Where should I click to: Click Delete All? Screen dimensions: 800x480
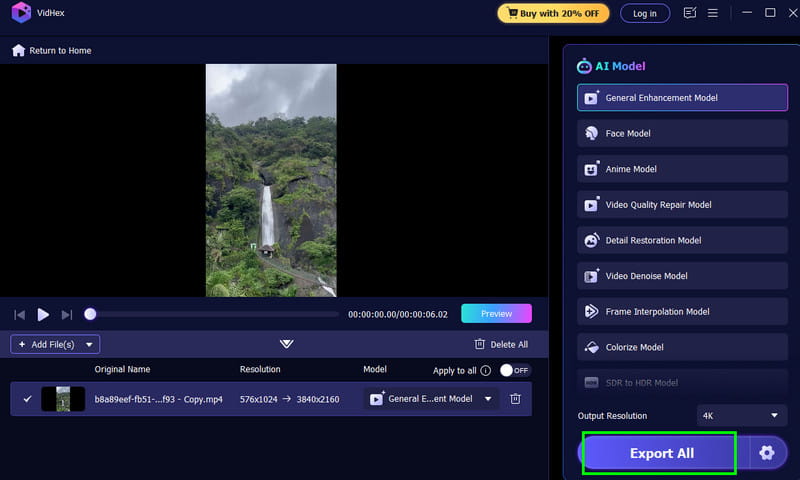pyautogui.click(x=501, y=344)
